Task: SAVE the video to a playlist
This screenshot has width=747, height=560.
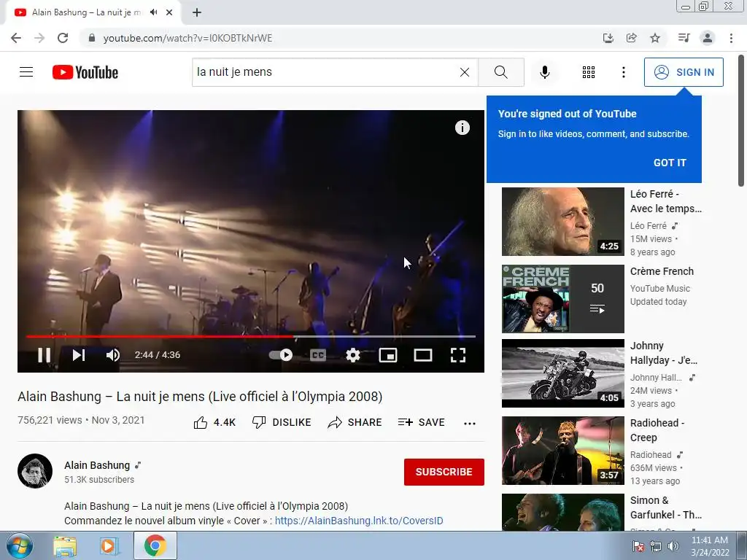Action: (422, 422)
